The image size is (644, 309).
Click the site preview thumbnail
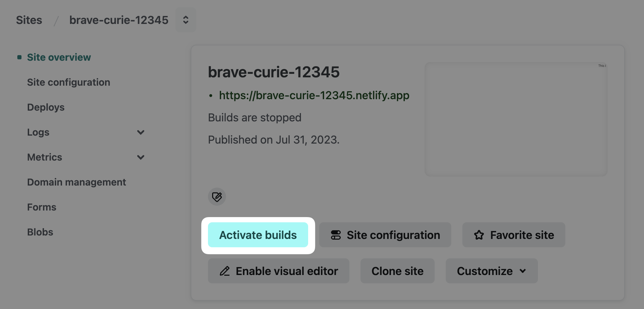pyautogui.click(x=516, y=119)
